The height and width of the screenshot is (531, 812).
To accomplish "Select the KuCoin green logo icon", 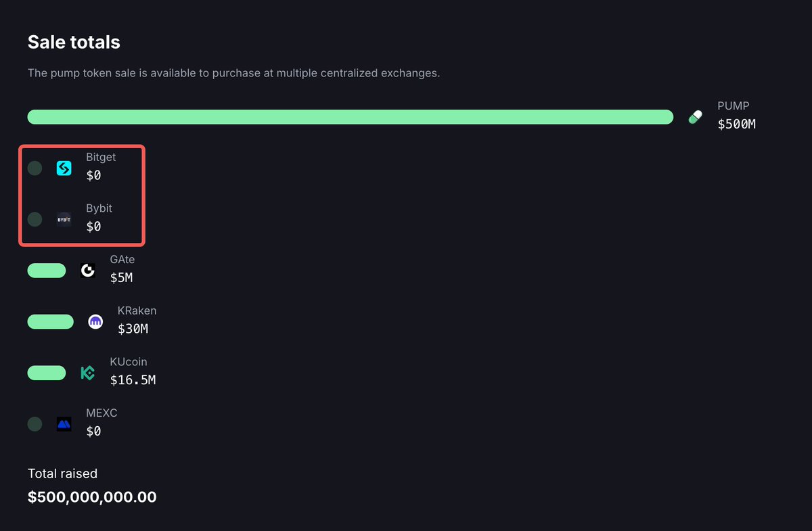I will (88, 373).
